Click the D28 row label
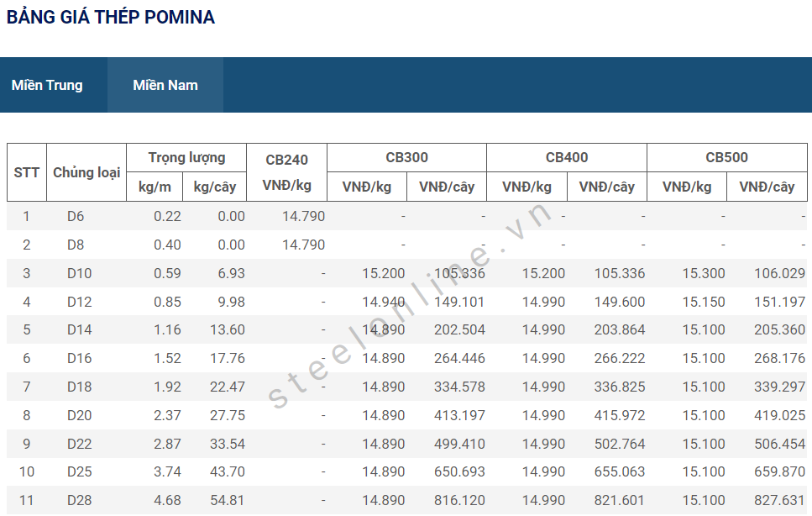This screenshot has height=516, width=812. coord(79,500)
